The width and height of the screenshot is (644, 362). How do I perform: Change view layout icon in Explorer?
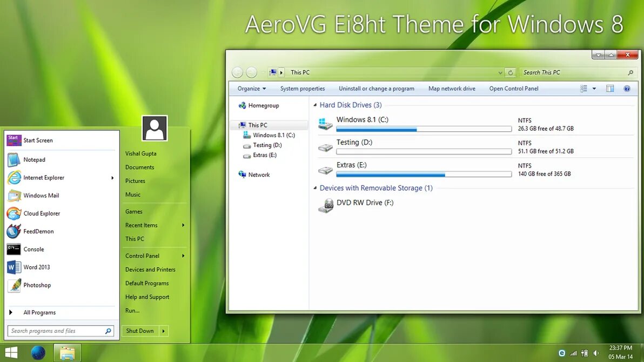(583, 89)
